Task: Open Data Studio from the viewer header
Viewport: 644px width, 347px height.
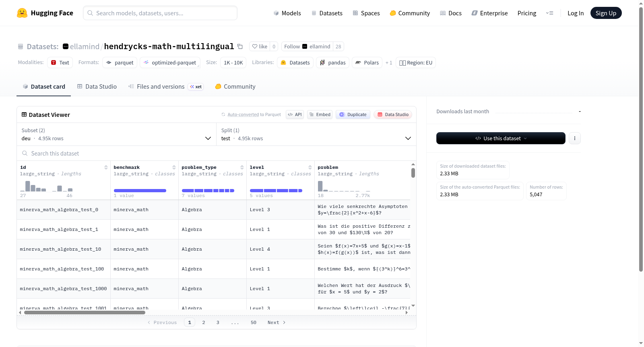Action: [393, 114]
